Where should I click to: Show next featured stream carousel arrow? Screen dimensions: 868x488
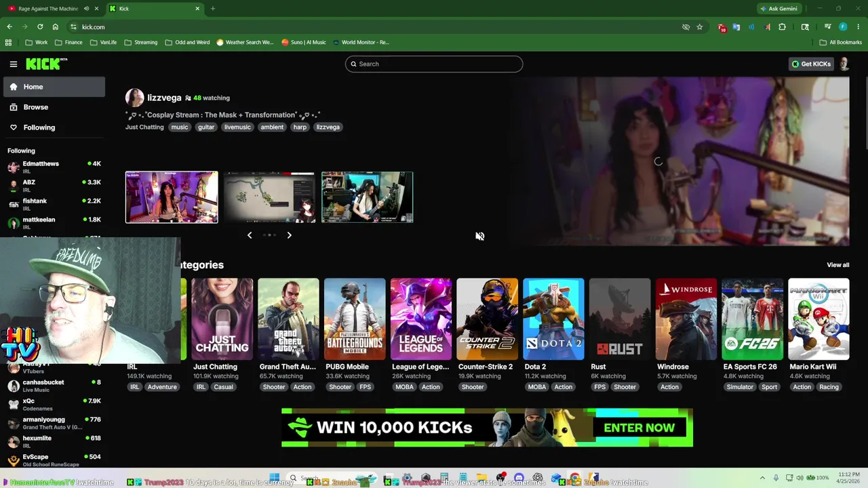(x=289, y=235)
